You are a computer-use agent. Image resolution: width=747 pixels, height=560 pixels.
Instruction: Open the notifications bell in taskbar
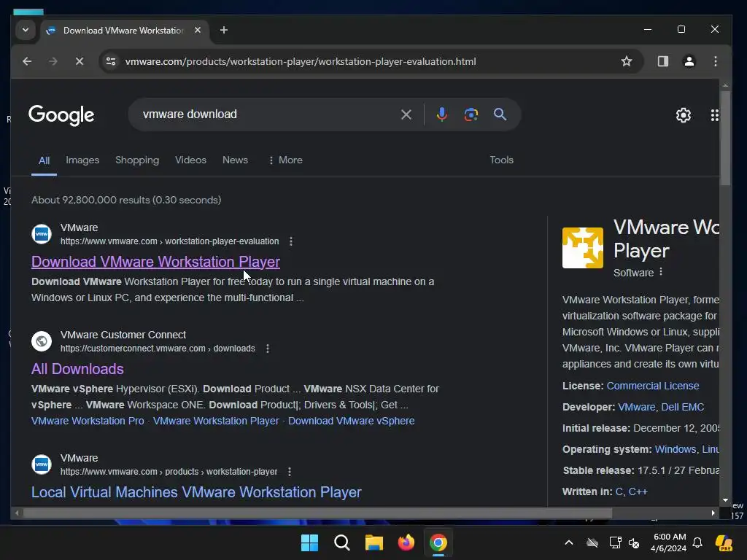click(697, 542)
